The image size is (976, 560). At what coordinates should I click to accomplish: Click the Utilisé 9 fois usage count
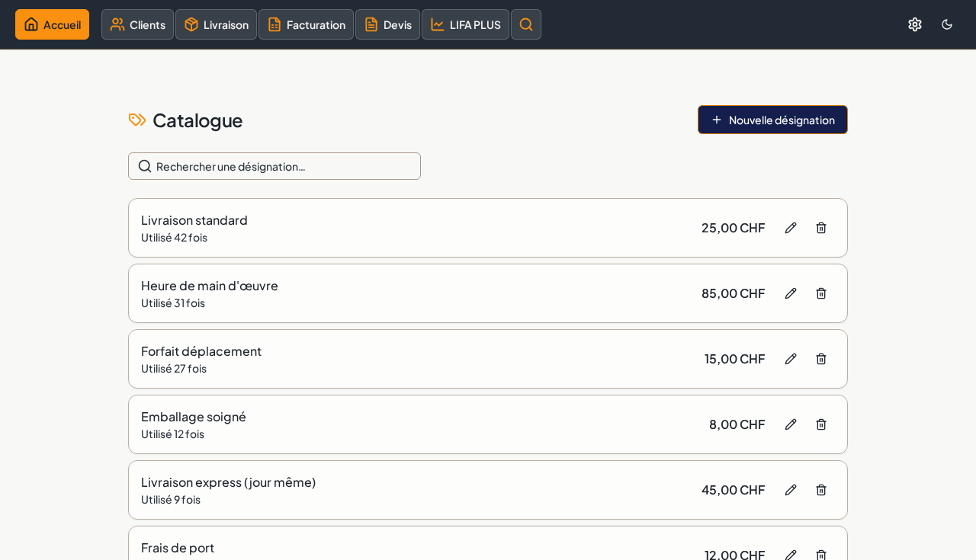point(171,499)
